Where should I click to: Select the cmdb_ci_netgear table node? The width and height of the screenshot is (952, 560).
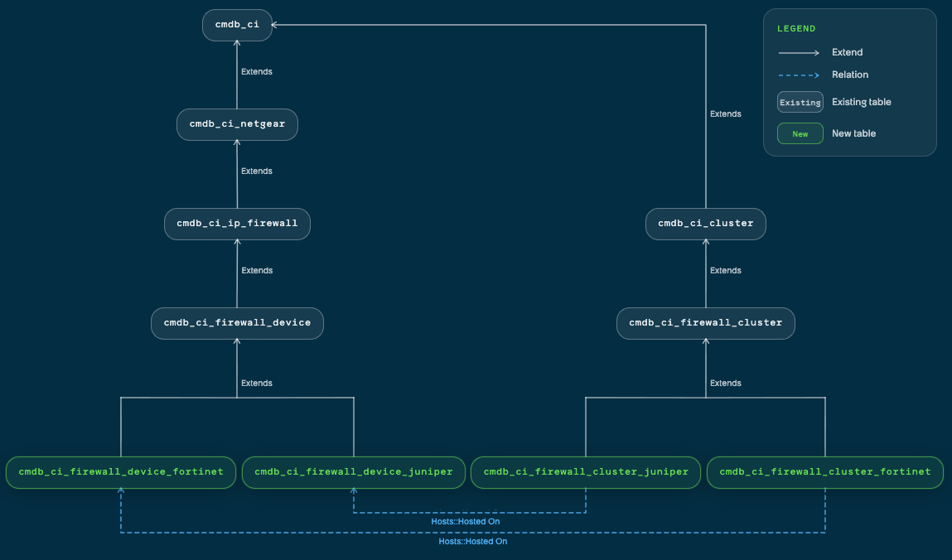(237, 124)
